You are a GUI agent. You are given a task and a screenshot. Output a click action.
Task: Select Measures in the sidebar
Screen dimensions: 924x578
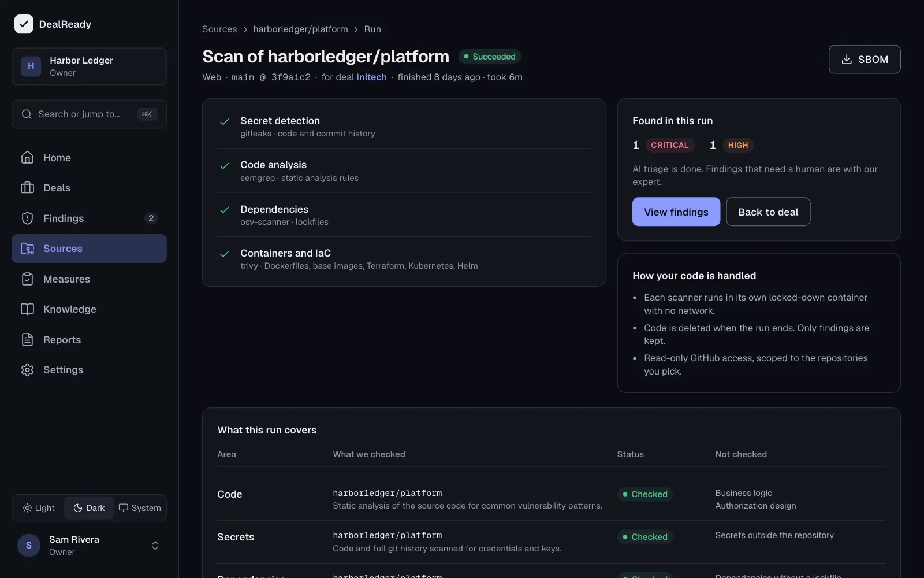(89, 279)
